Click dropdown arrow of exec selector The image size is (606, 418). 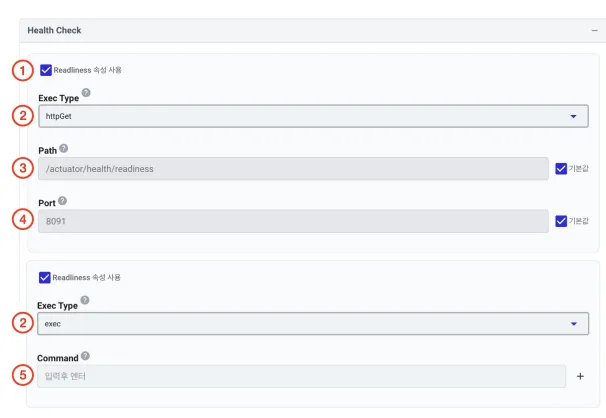pos(574,324)
